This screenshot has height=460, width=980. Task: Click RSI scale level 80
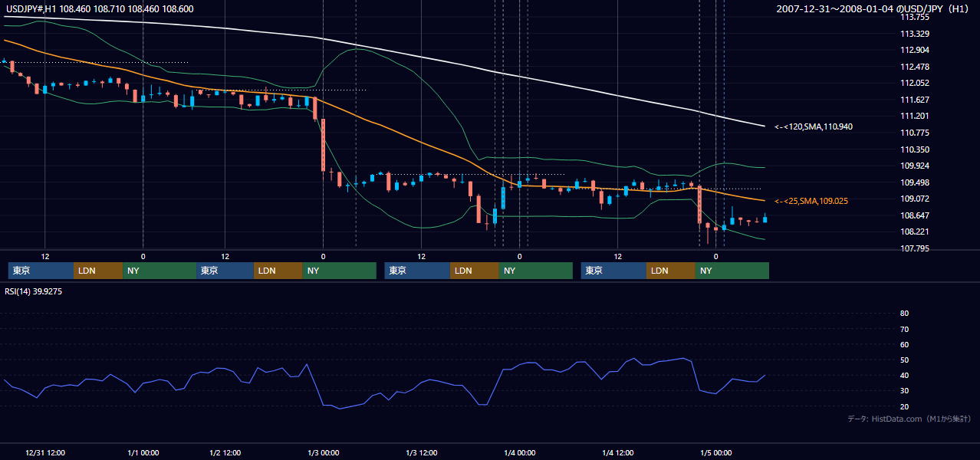(x=904, y=314)
